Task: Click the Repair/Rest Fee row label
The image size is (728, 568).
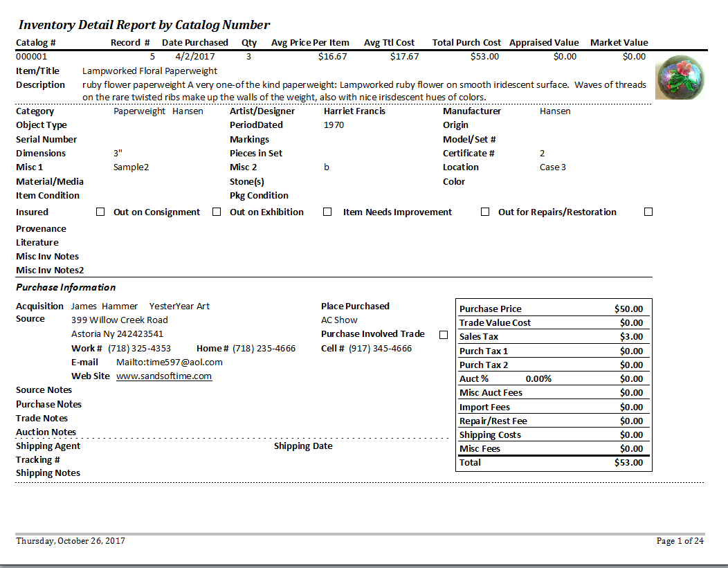Action: (x=493, y=421)
